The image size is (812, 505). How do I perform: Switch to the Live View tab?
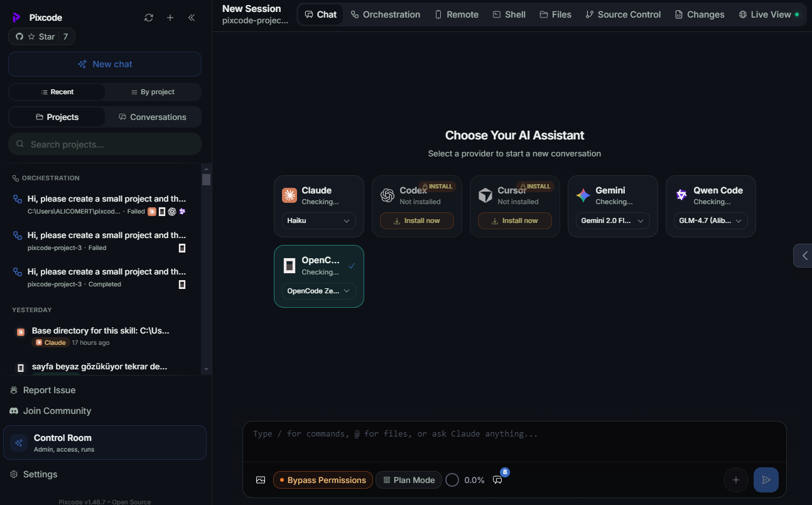coord(769,14)
